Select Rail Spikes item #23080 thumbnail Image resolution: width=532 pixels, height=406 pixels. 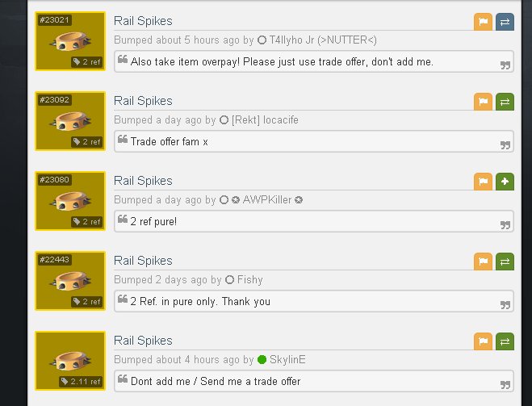[x=70, y=201]
